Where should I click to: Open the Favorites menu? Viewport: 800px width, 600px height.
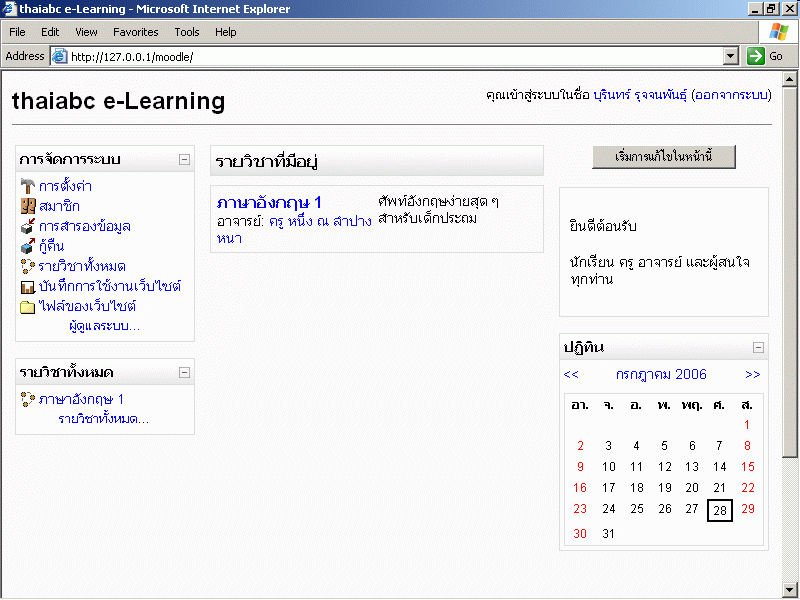point(135,32)
